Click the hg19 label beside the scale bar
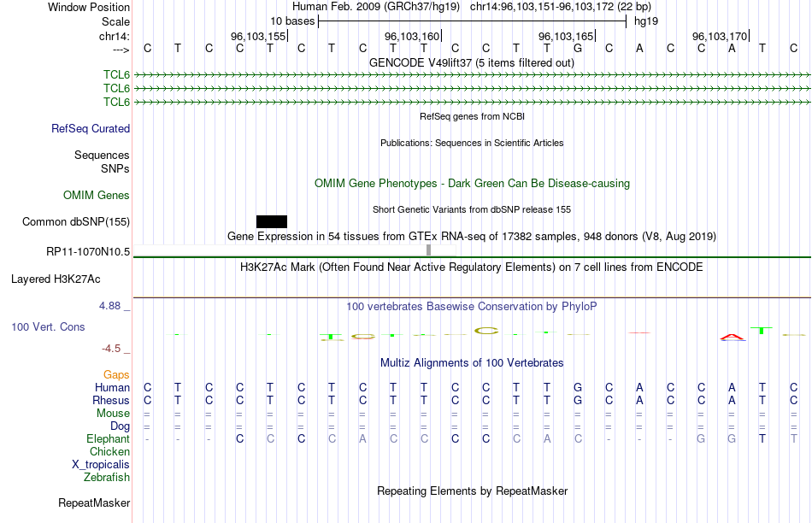The width and height of the screenshot is (812, 523). (646, 21)
